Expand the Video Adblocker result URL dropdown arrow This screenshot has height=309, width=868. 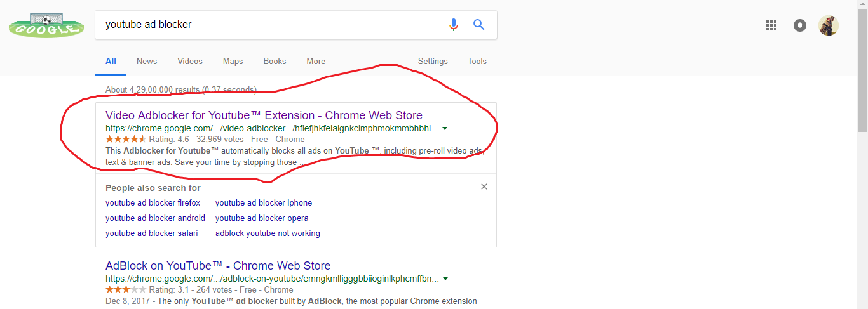(445, 128)
